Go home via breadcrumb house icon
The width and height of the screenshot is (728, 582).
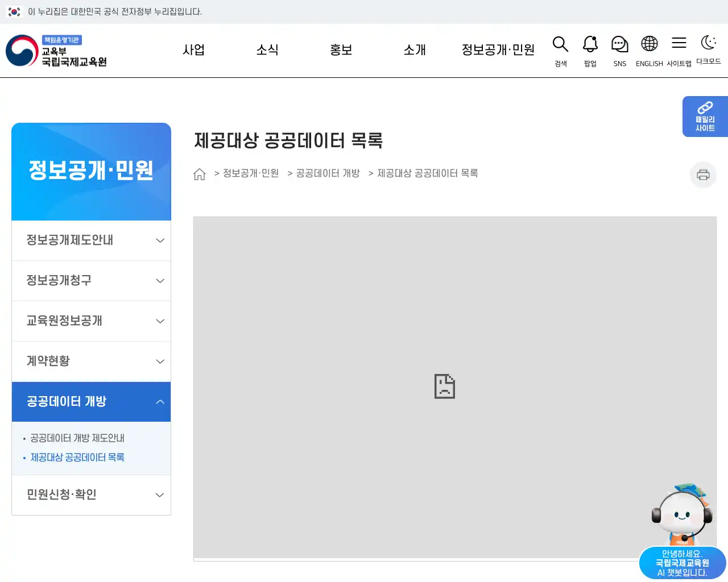point(199,174)
